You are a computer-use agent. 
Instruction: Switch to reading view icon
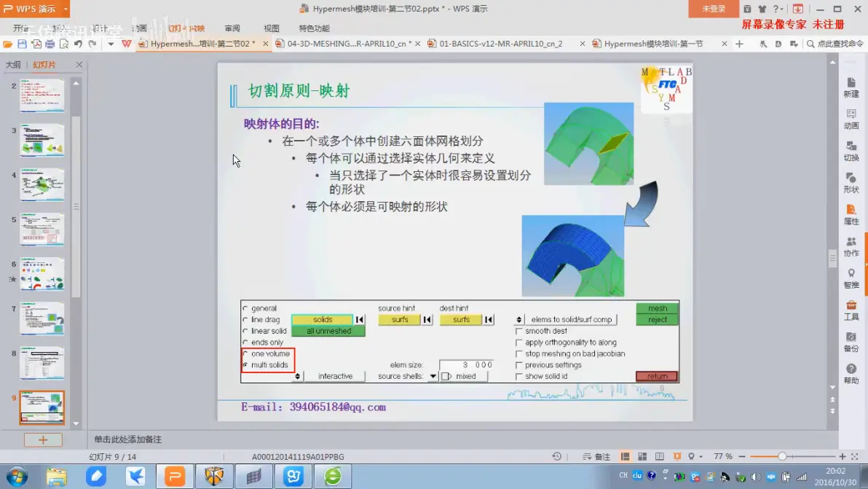click(659, 457)
